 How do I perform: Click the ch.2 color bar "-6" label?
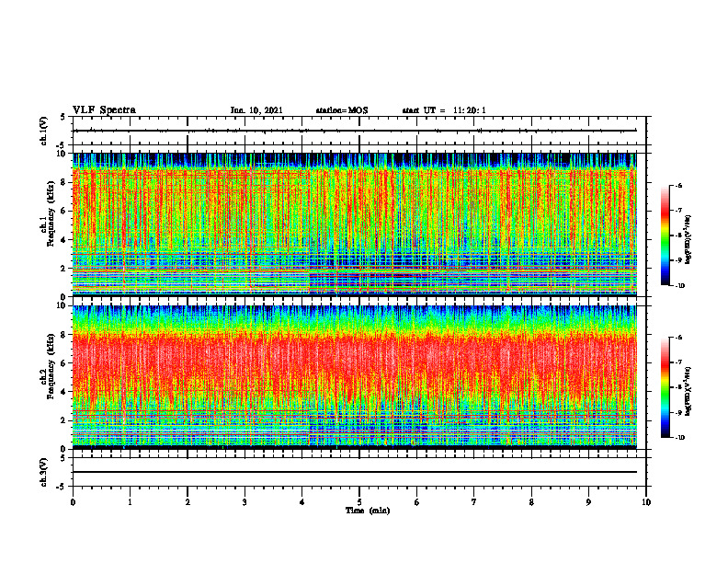tap(678, 338)
